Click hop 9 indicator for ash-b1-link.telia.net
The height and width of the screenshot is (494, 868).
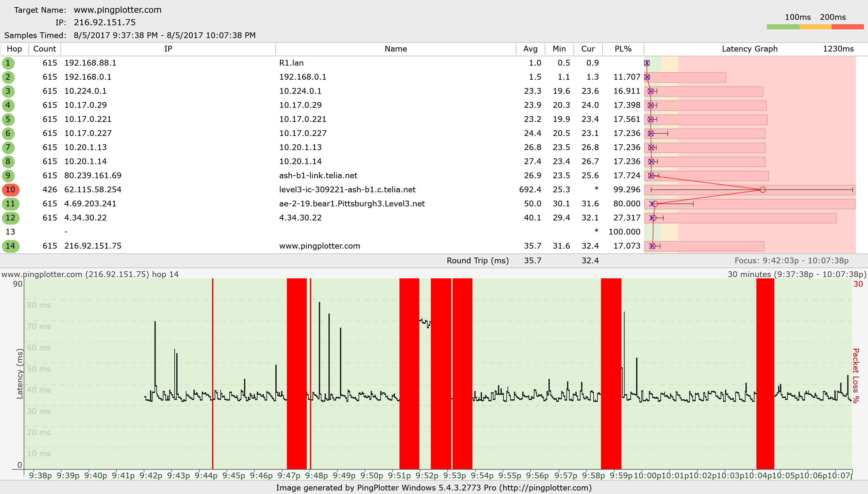click(9, 175)
